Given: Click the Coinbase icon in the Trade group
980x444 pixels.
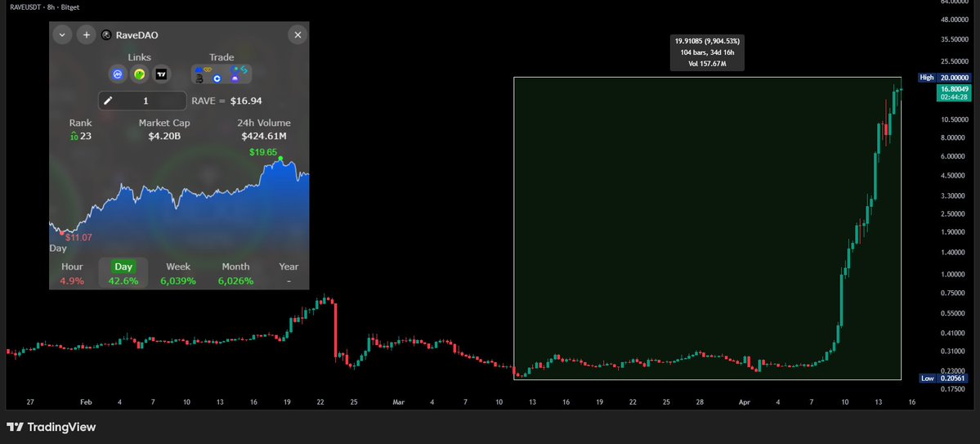Looking at the screenshot, I should (x=217, y=78).
